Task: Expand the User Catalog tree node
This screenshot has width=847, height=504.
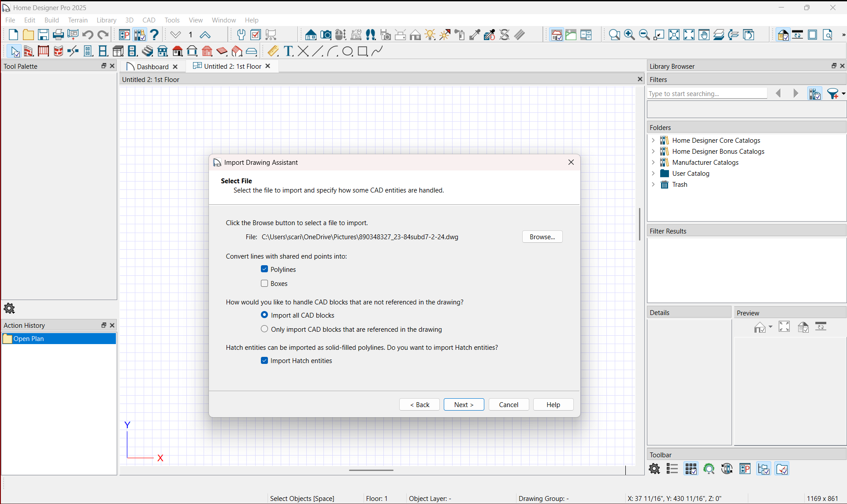Action: 653,173
